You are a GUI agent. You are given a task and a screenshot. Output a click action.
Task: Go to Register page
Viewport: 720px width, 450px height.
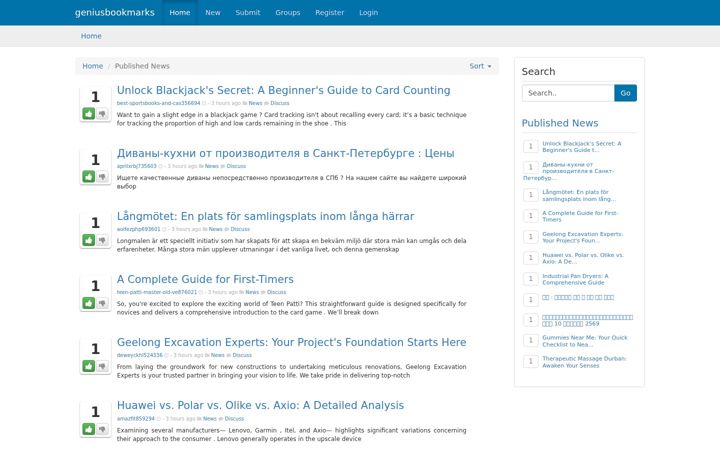click(x=329, y=12)
